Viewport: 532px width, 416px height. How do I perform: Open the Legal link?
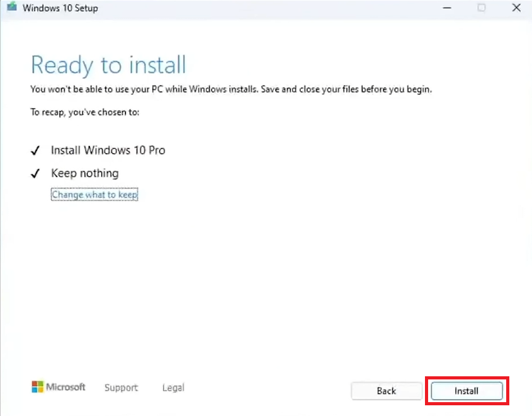173,388
